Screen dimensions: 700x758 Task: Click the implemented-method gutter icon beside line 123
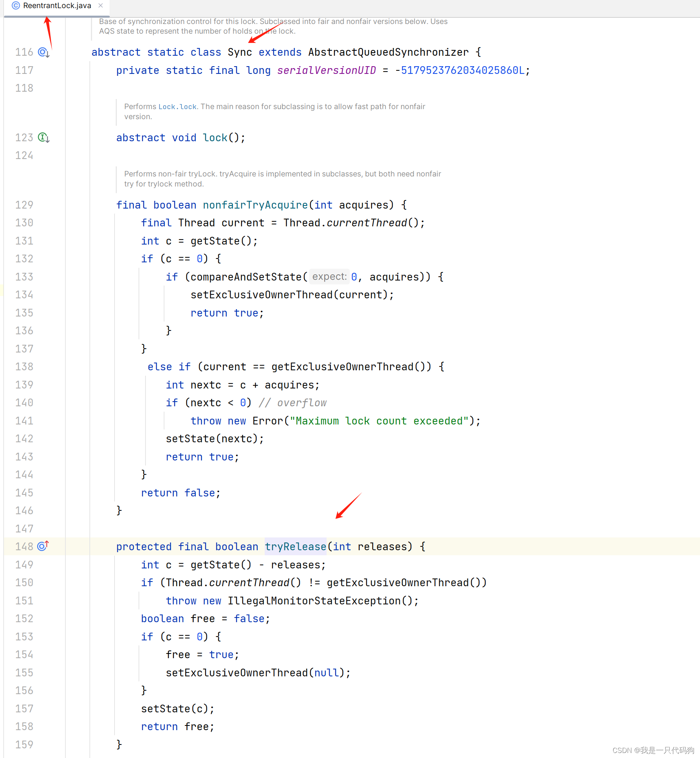[43, 137]
